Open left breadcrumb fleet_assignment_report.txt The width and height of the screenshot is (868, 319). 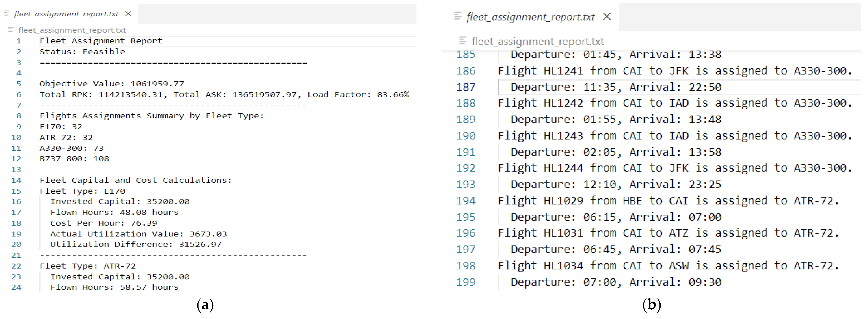(72, 30)
